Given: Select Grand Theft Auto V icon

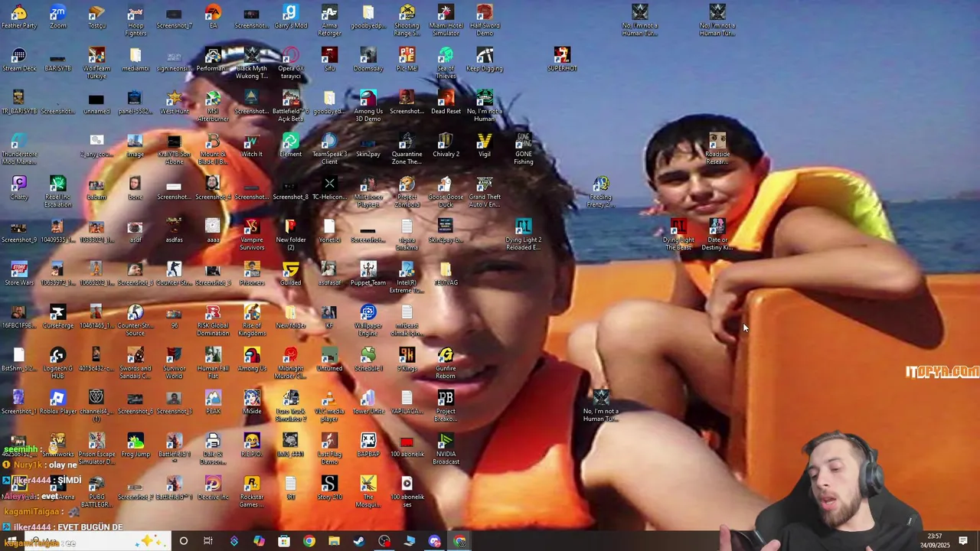Looking at the screenshot, I should coord(485,191).
